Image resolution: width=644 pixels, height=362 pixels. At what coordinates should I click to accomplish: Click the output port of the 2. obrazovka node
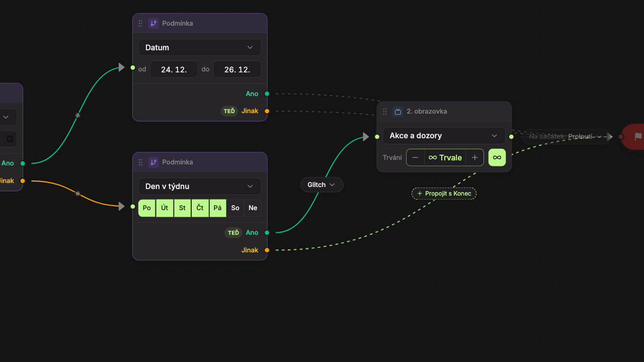point(512,137)
